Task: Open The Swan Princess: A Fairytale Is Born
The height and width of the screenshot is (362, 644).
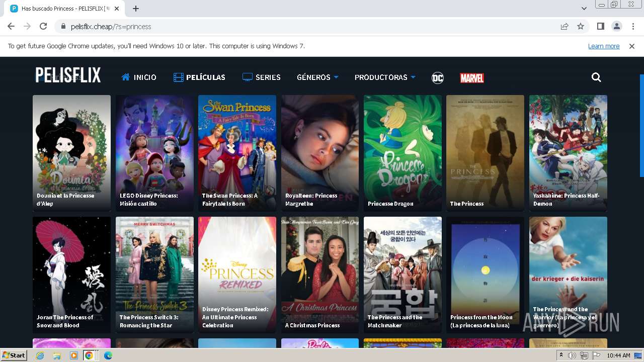Action: click(237, 153)
